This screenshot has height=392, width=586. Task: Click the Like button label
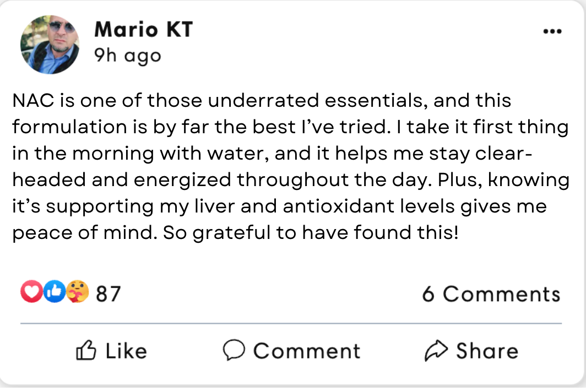[x=126, y=351]
